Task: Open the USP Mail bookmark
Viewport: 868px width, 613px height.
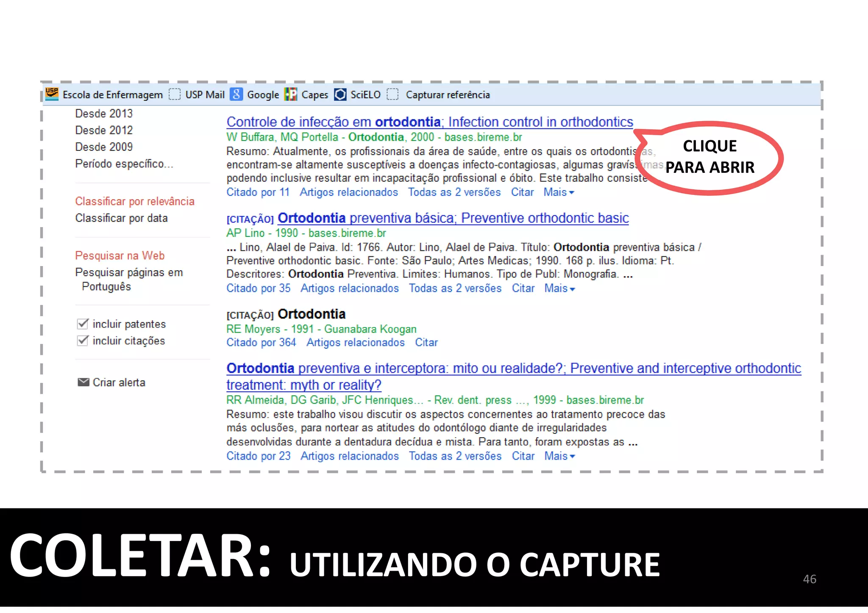Action: (205, 94)
